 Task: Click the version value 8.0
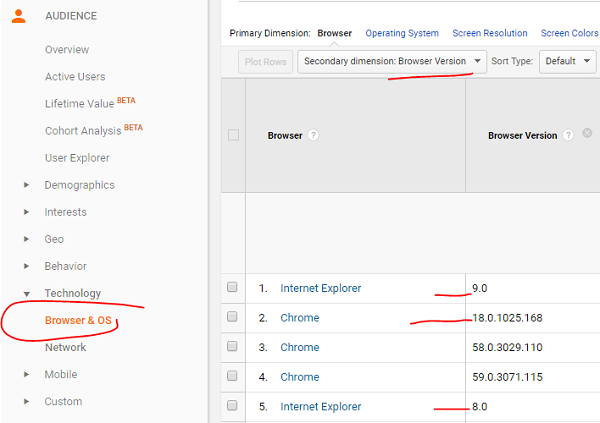[479, 407]
